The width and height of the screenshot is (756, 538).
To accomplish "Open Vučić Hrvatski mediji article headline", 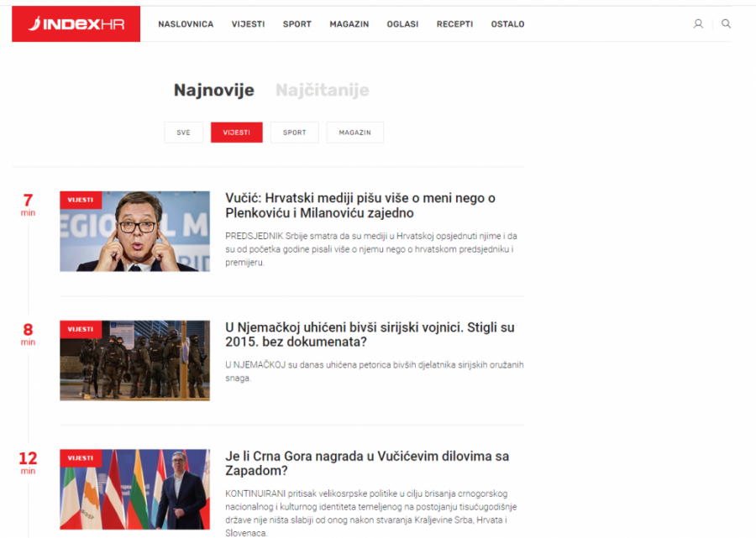I will [x=360, y=206].
